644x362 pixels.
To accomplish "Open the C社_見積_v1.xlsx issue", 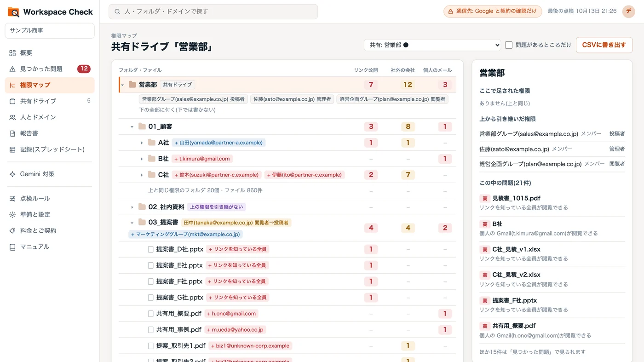I will 552,253.
